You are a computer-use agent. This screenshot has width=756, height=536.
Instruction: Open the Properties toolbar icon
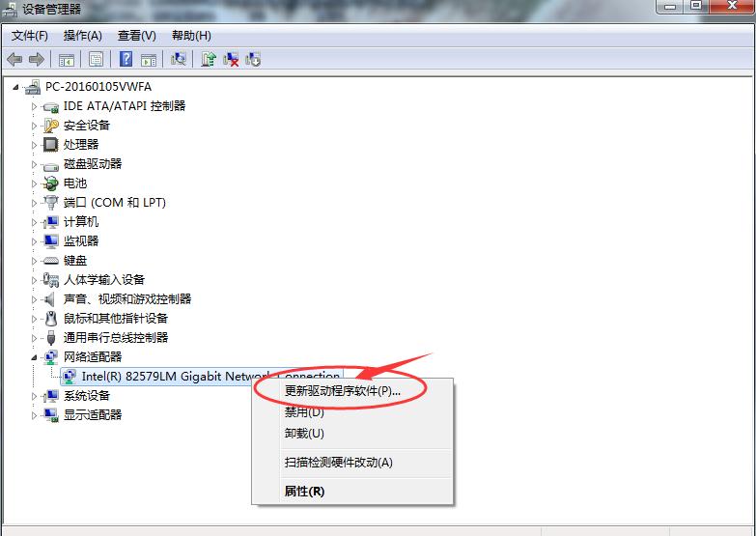[96, 59]
